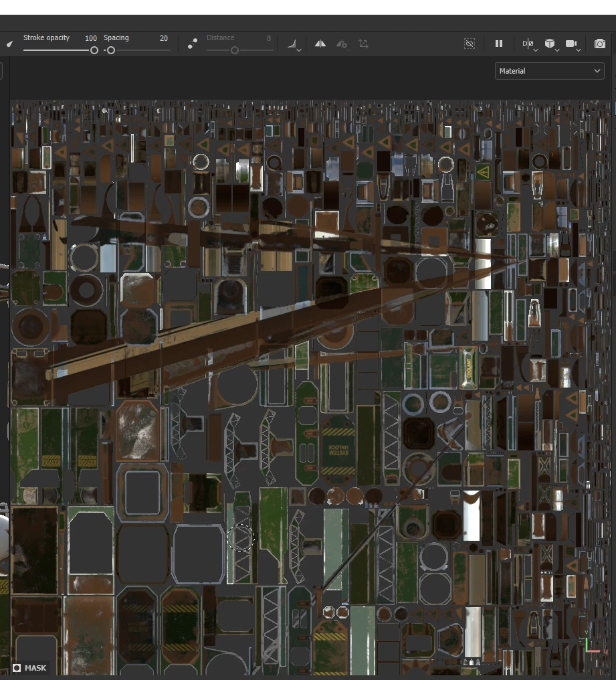616x680 pixels.
Task: Click the yellow COOLANT label UV island
Action: (469, 368)
